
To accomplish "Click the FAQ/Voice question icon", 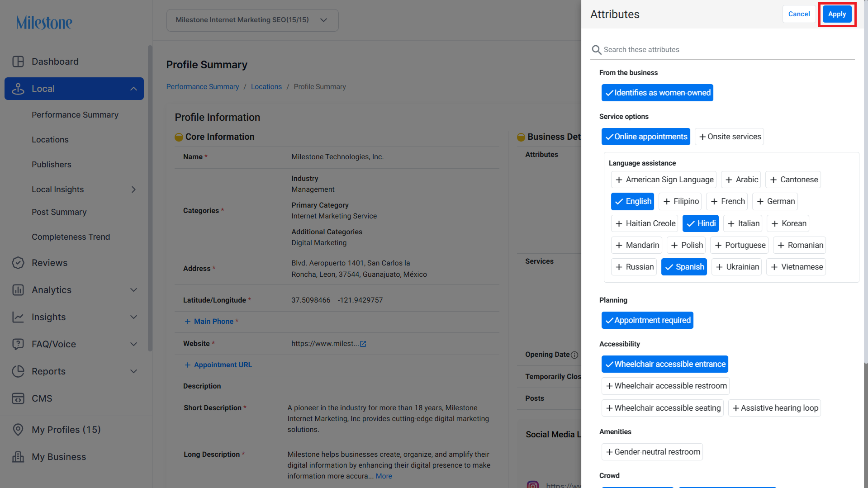I will tap(18, 344).
